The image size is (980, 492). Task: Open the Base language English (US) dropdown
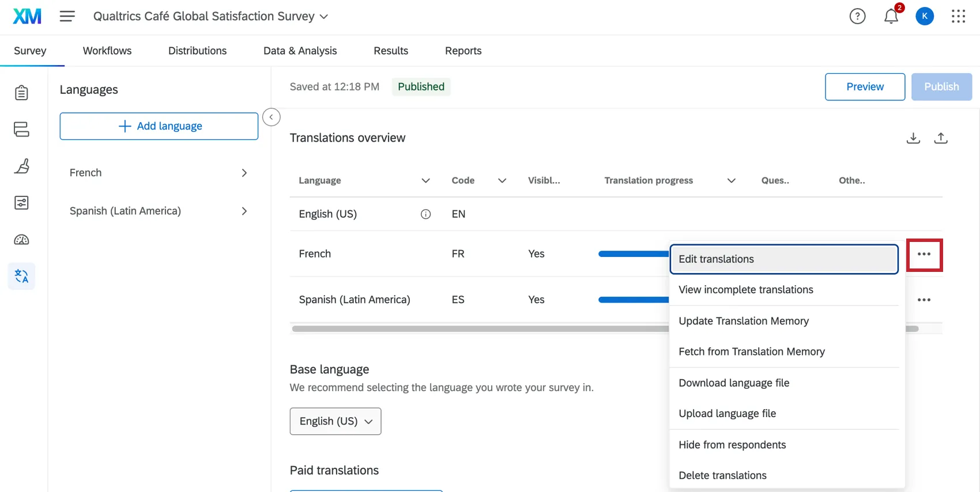pyautogui.click(x=335, y=421)
